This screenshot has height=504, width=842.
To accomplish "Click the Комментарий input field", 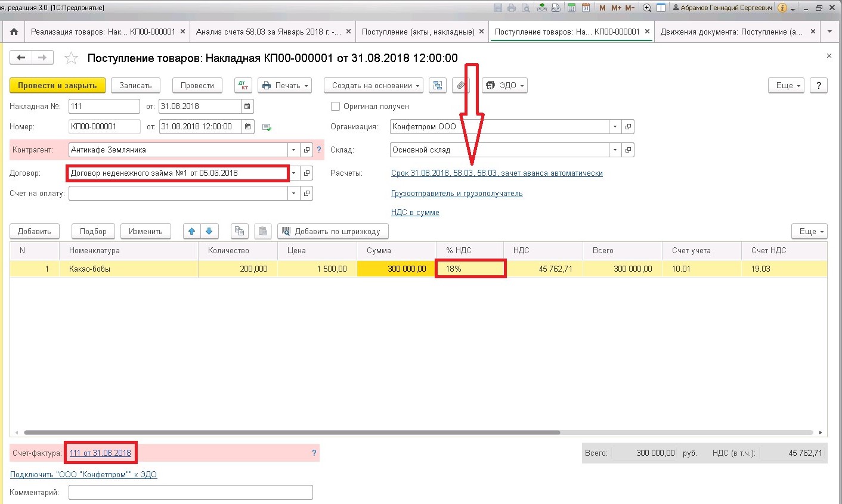I will click(190, 492).
